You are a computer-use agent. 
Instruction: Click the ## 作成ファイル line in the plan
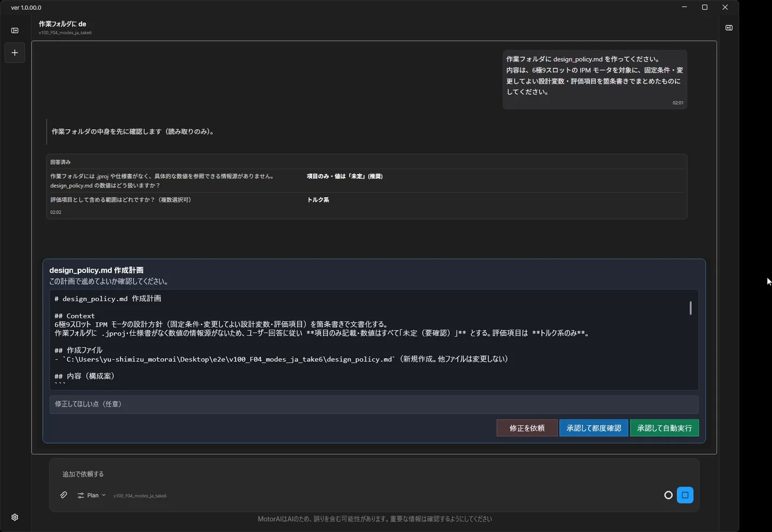(78, 350)
